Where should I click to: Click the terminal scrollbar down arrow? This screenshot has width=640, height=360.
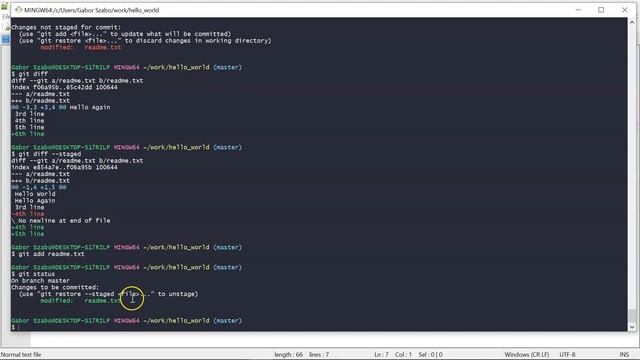(x=632, y=327)
